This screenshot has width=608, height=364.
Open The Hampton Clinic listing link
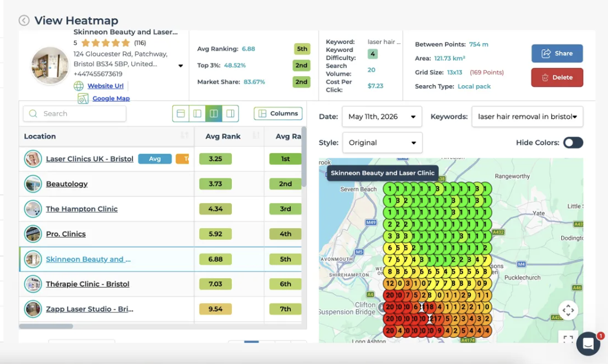(82, 209)
